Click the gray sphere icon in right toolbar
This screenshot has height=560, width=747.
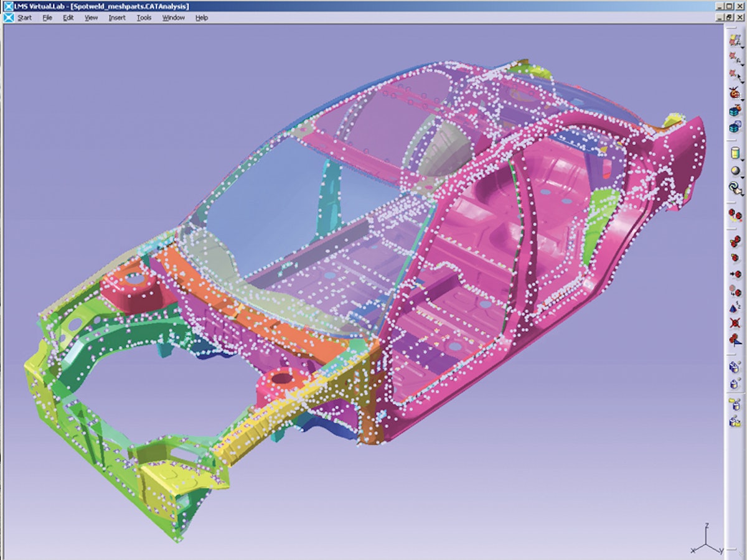tap(735, 171)
